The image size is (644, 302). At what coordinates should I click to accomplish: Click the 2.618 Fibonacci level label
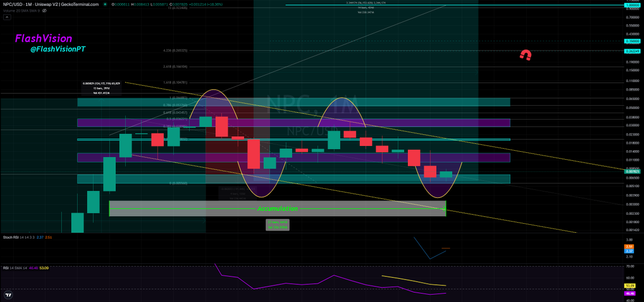pos(175,67)
